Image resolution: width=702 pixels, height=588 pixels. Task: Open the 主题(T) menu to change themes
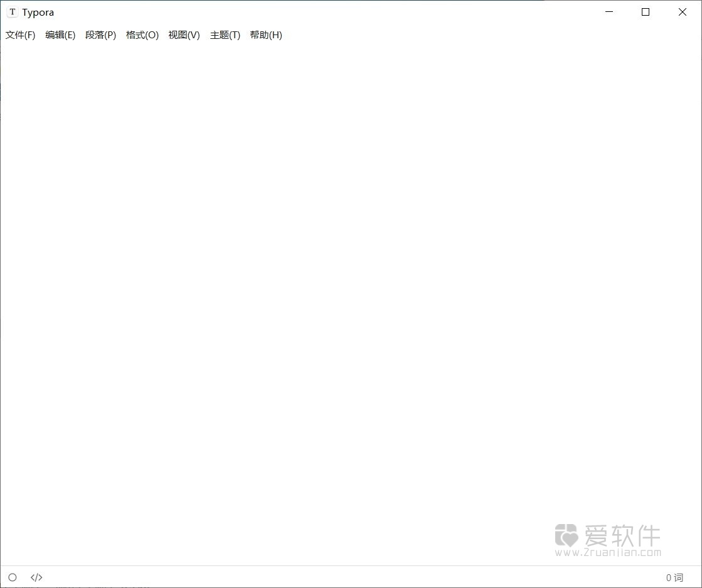point(225,35)
